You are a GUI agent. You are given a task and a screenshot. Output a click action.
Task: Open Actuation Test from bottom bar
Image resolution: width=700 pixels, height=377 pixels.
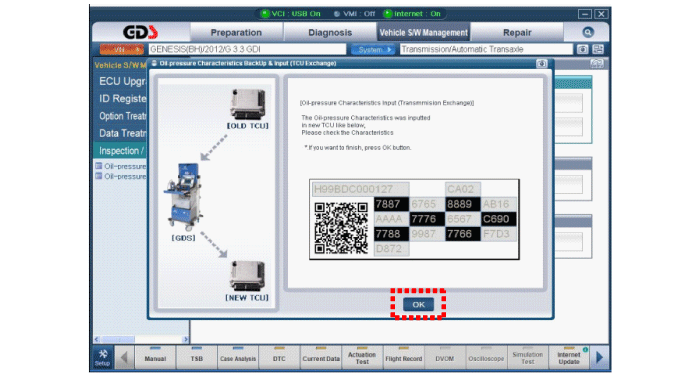click(x=362, y=358)
